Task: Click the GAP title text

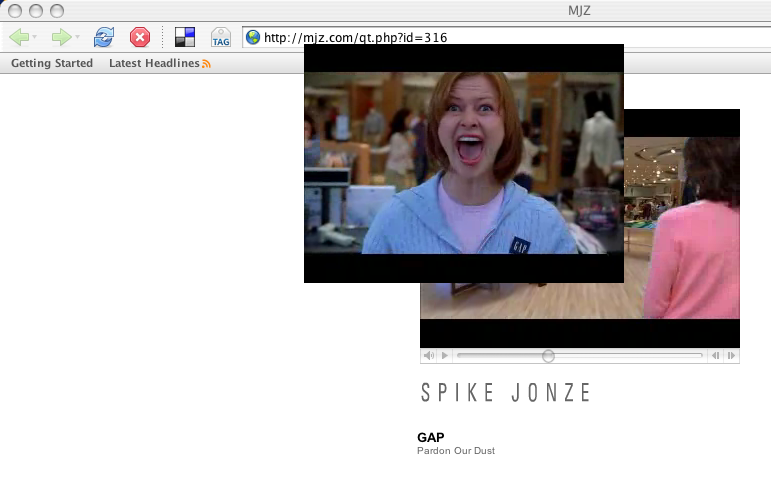Action: pos(431,437)
